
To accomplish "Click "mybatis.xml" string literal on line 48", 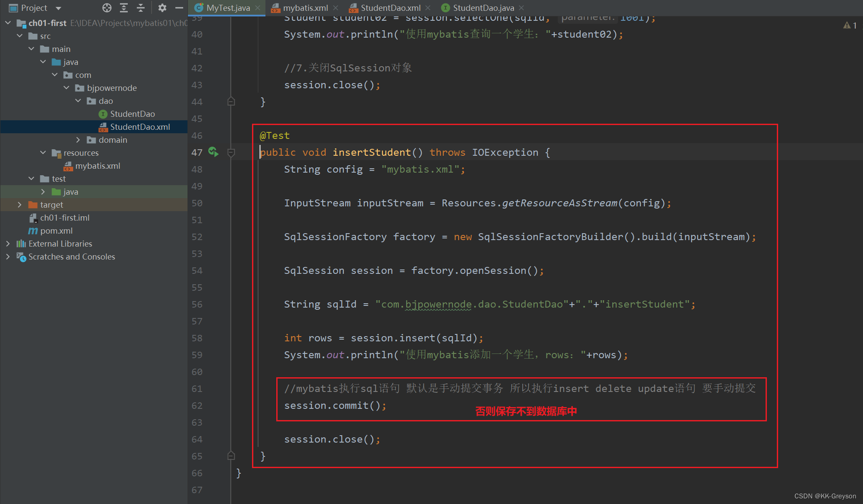I will click(420, 169).
